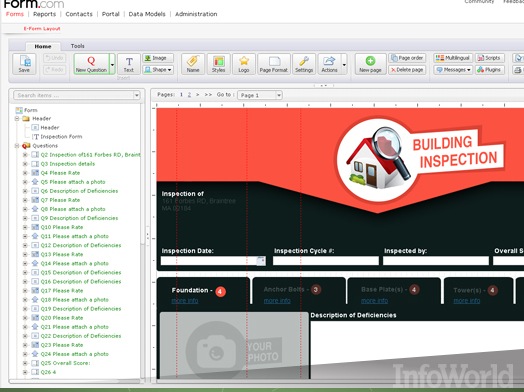The width and height of the screenshot is (524, 392).
Task: Go to page 2 link
Action: pyautogui.click(x=189, y=95)
